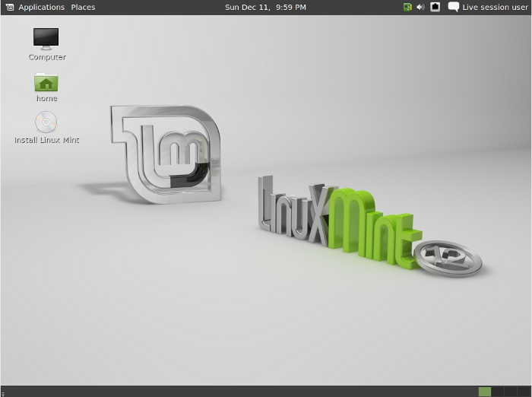Switch to the second workspace
Viewport: 532px width, 397px height.
click(x=498, y=392)
